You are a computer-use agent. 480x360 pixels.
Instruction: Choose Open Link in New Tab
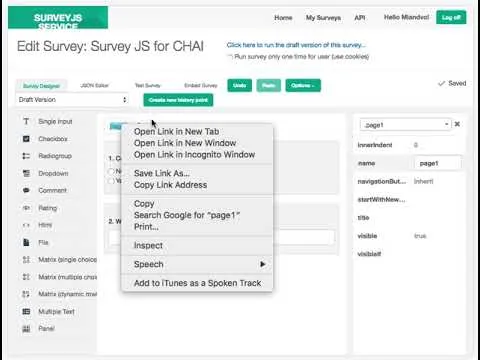tap(177, 132)
